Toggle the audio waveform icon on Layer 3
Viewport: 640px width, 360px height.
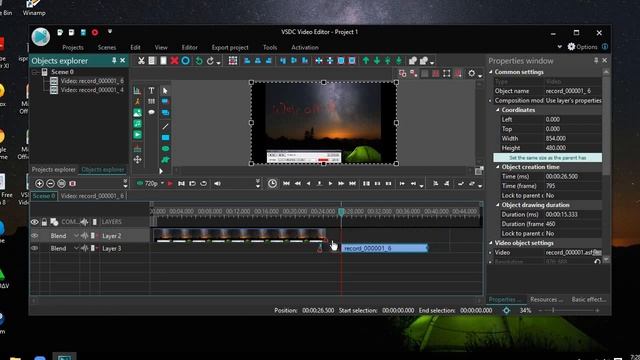tap(84, 248)
